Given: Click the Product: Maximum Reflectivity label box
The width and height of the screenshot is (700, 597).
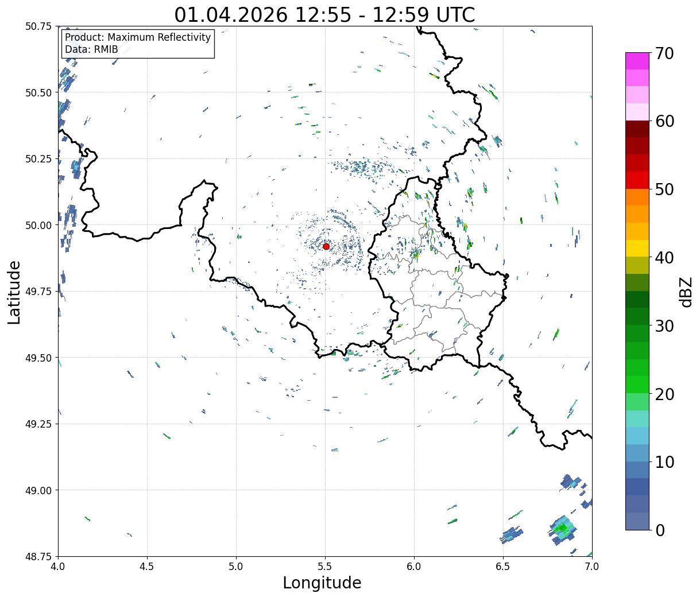Looking at the screenshot, I should click(x=138, y=44).
